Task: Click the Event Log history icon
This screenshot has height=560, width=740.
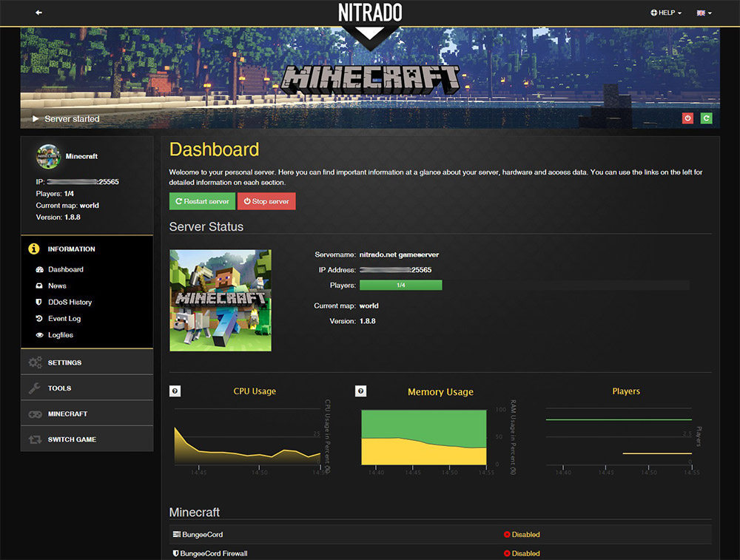Action: pyautogui.click(x=39, y=318)
